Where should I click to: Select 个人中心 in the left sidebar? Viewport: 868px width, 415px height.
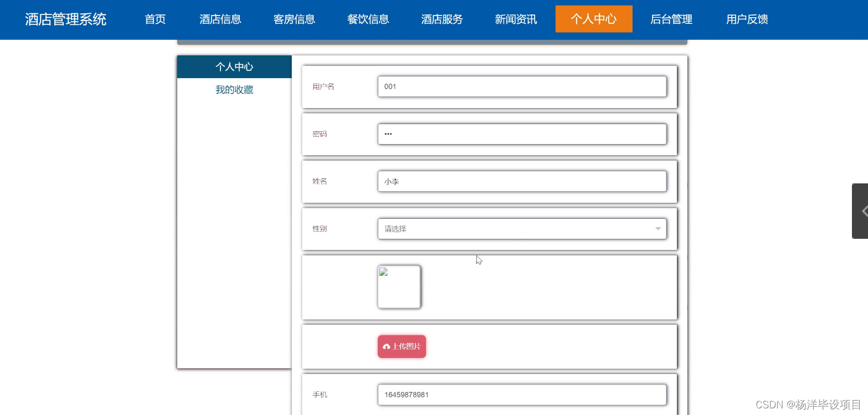point(234,66)
